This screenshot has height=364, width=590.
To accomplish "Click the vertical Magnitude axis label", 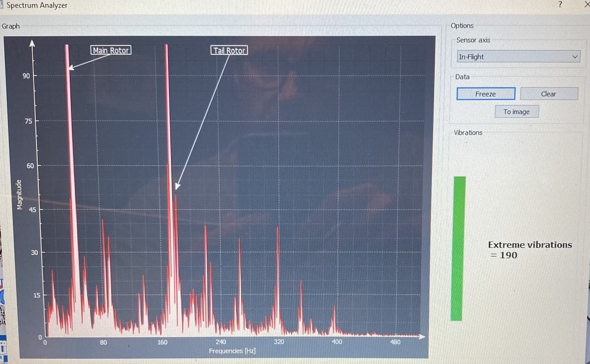I will pyautogui.click(x=19, y=195).
